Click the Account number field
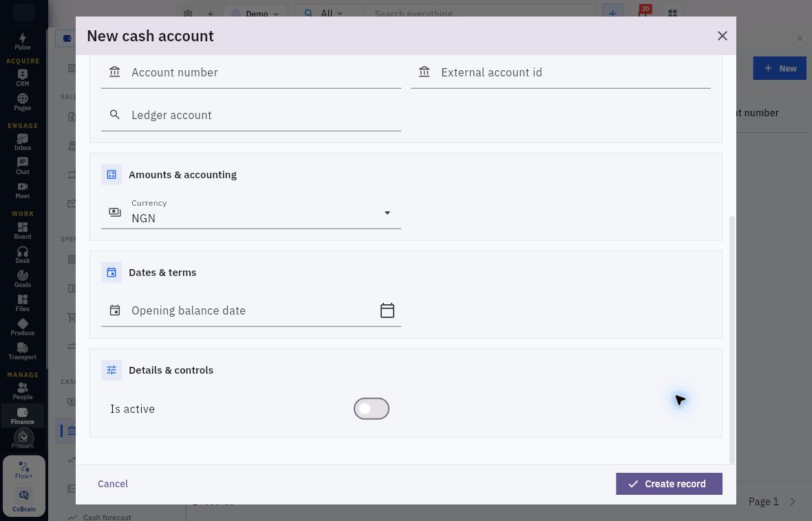Image resolution: width=812 pixels, height=521 pixels. click(x=250, y=72)
